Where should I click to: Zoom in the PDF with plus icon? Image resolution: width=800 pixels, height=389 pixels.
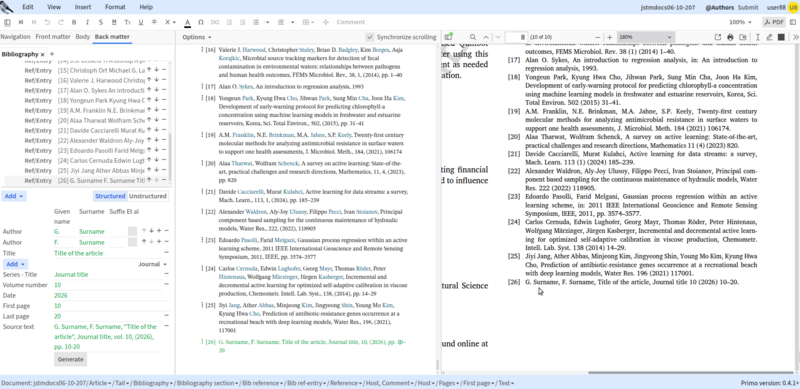tap(610, 37)
